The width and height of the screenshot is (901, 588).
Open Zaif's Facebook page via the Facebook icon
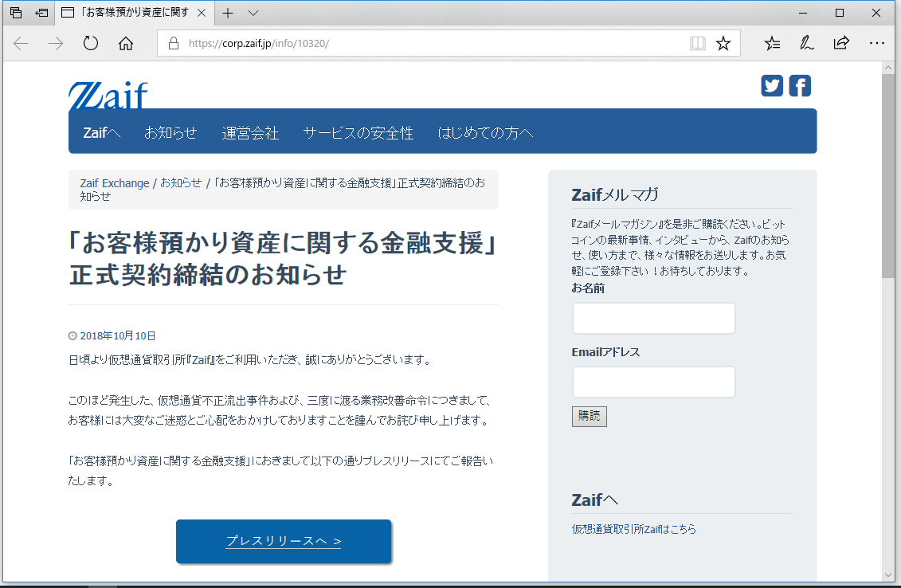[800, 85]
